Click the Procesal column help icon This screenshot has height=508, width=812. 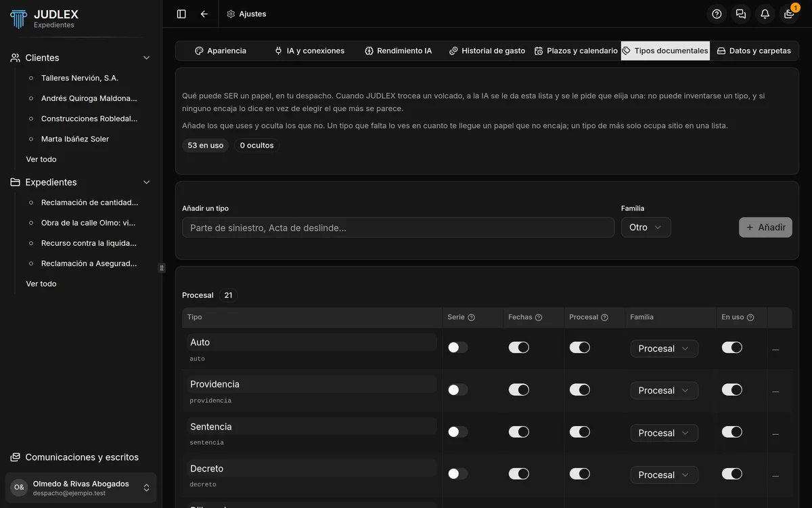604,317
